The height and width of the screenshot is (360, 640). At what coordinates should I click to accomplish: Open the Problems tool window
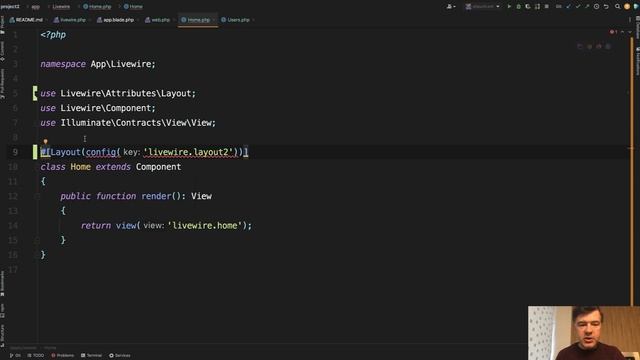click(62, 356)
